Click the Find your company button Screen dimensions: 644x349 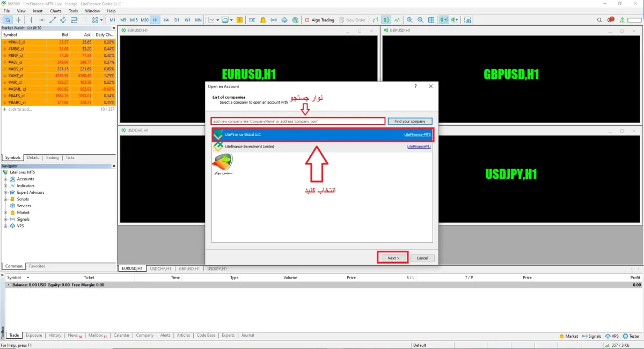pyautogui.click(x=410, y=121)
